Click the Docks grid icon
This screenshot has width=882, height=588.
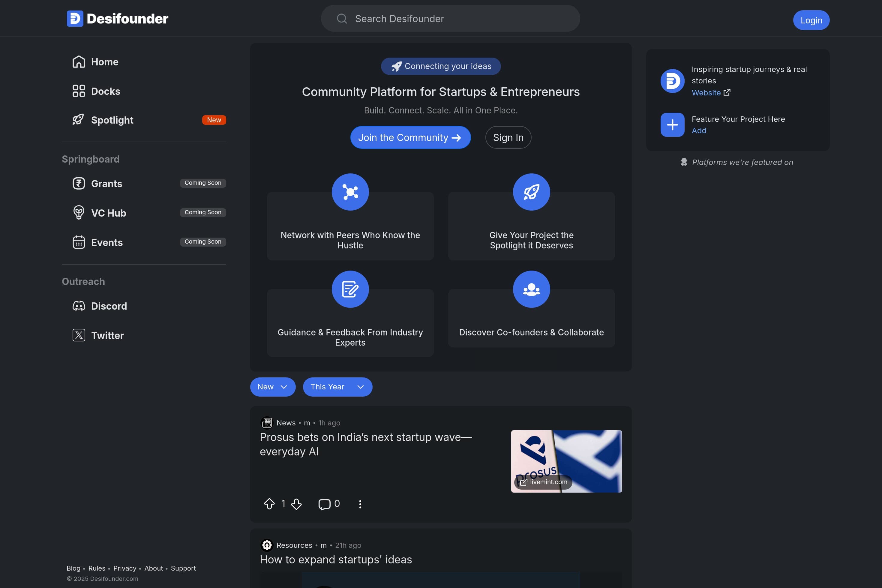pyautogui.click(x=79, y=91)
